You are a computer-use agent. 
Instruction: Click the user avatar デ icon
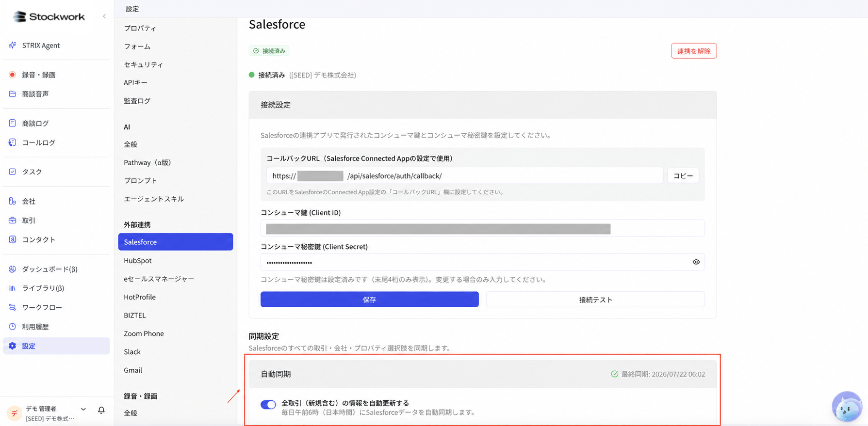click(15, 413)
